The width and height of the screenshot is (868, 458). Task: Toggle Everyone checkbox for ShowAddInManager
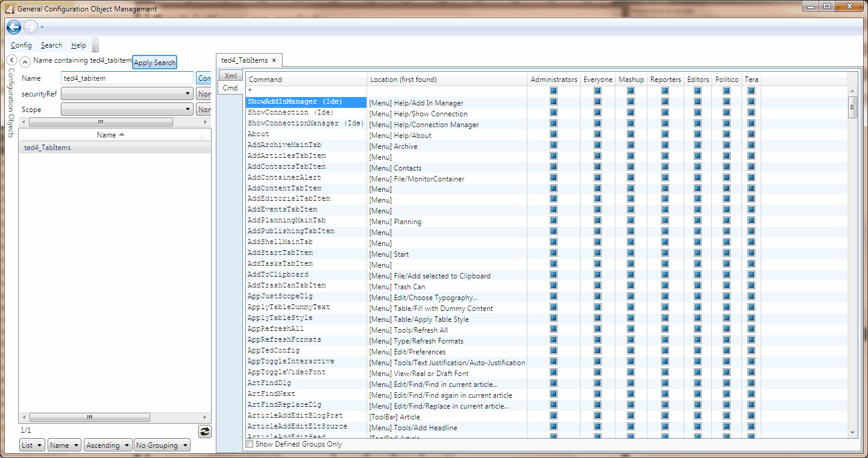coord(597,102)
